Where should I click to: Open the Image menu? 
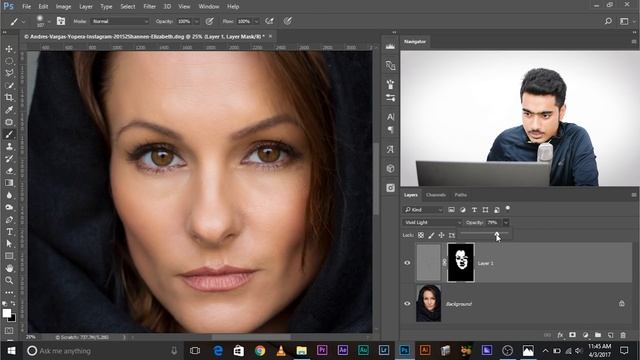63,7
